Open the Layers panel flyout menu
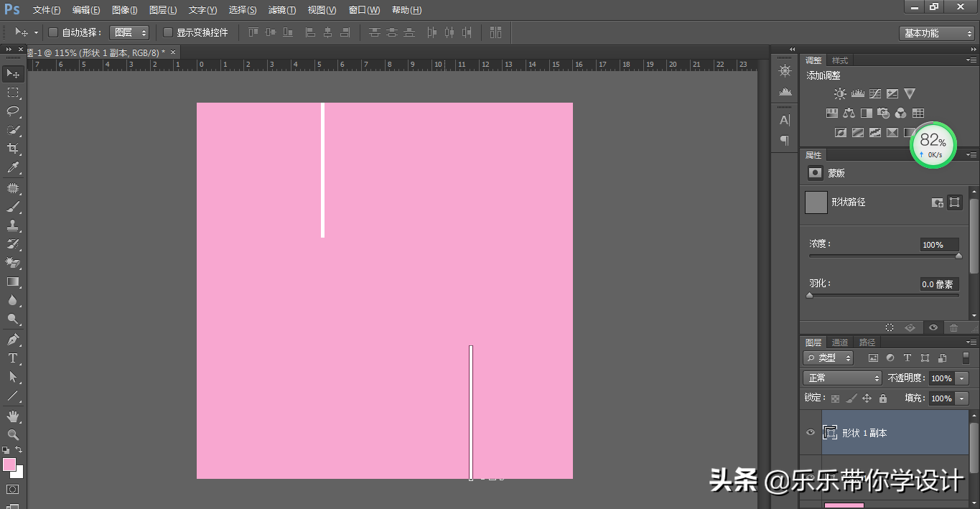The height and width of the screenshot is (509, 980). (x=971, y=342)
